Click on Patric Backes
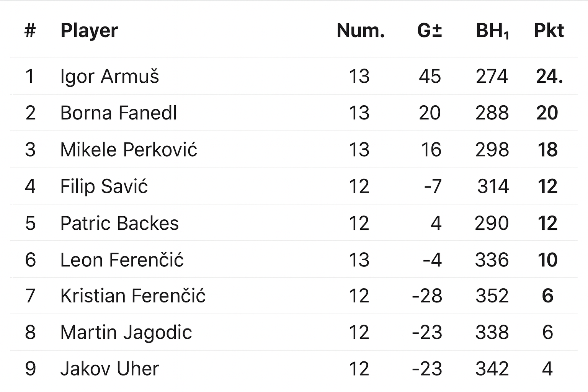The width and height of the screenshot is (588, 392). [x=119, y=223]
